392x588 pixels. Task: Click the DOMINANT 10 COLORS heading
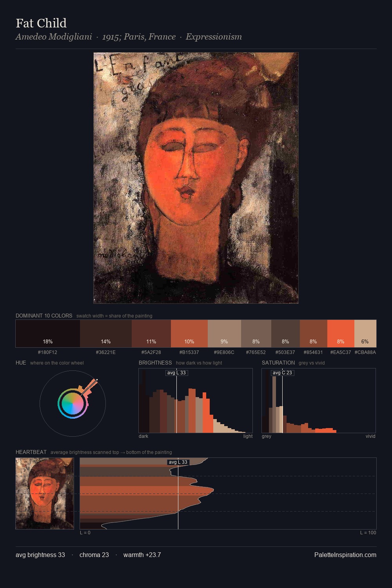pyautogui.click(x=44, y=316)
